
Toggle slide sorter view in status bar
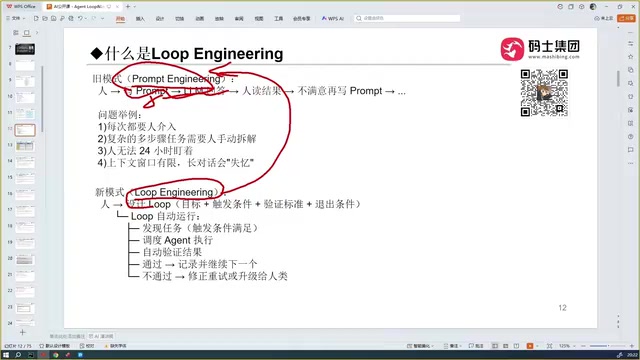click(x=506, y=346)
